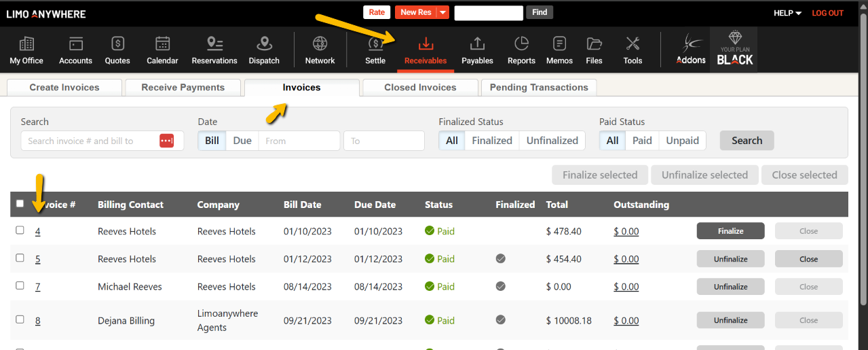Screen dimensions: 868x350
Task: Open the Calendar icon
Action: point(162,45)
